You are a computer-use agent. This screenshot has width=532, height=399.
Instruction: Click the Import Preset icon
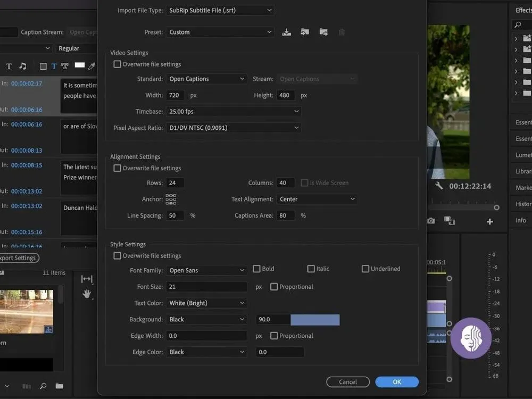(x=305, y=32)
